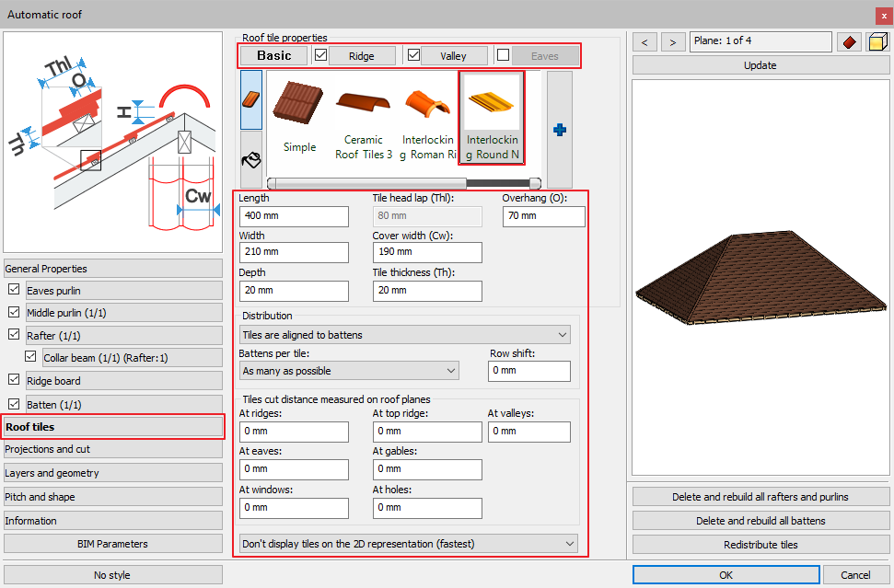Open the 2D tile representation dropdown

pyautogui.click(x=409, y=544)
